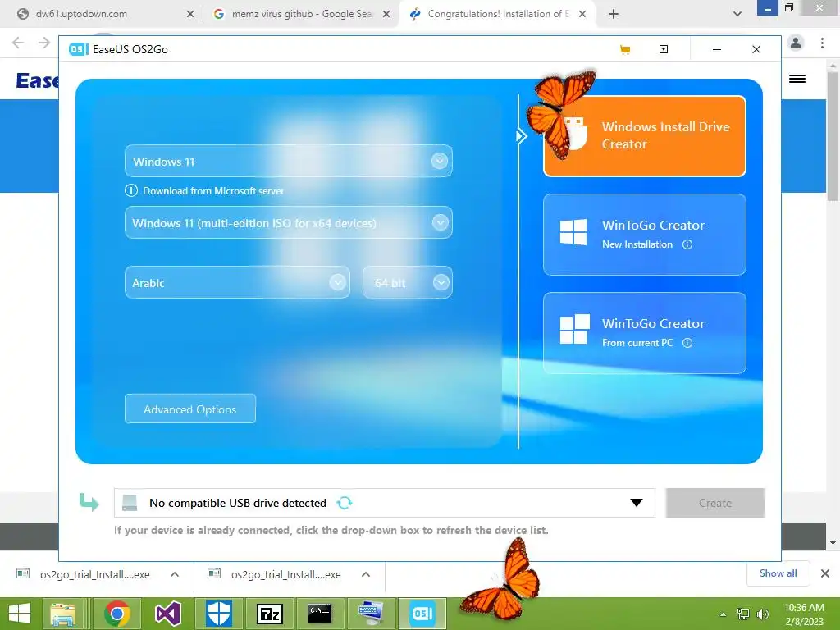This screenshot has width=840, height=630.
Task: Click Chrome back navigation arrow
Action: click(18, 43)
